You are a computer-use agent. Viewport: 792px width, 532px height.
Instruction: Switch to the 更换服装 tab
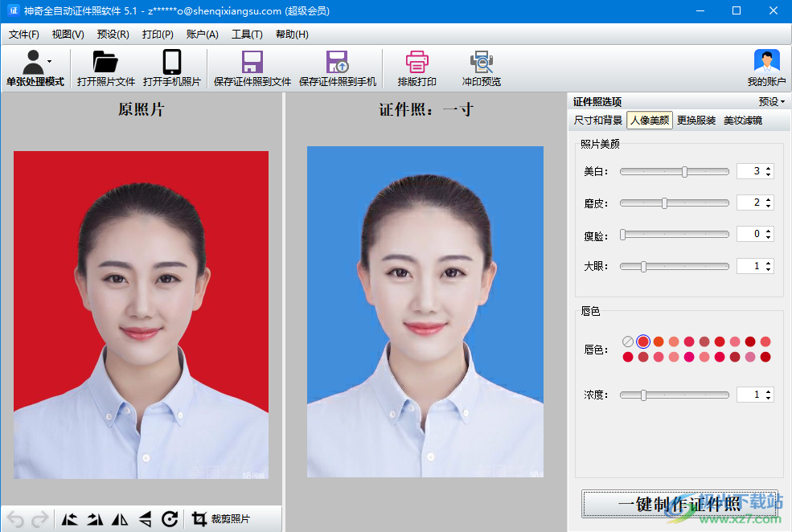[x=696, y=121]
